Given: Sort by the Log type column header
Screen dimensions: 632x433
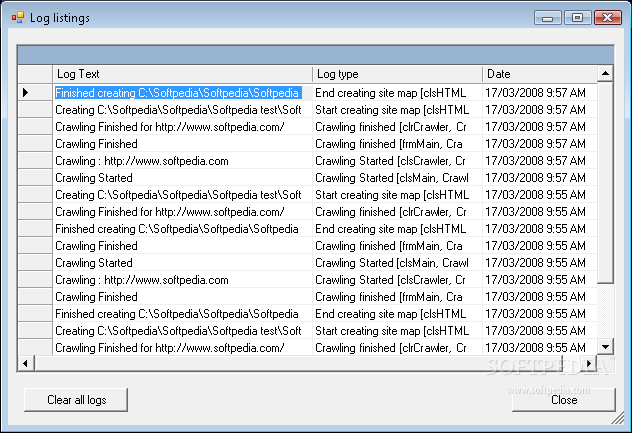Looking at the screenshot, I should [x=397, y=74].
